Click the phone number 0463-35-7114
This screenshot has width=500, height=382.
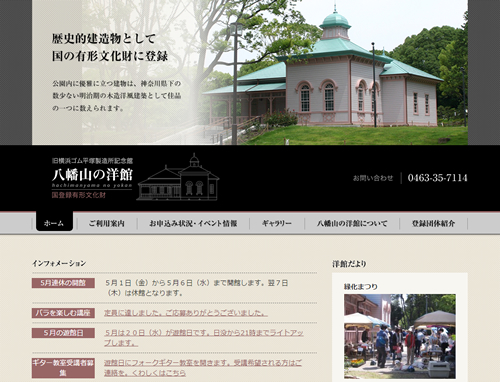point(437,178)
